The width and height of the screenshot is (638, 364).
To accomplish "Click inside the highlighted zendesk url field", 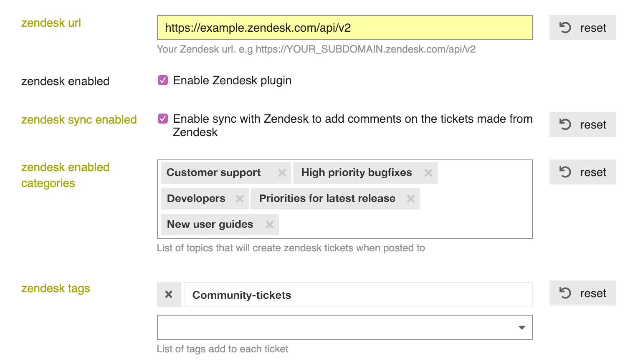I will (344, 28).
